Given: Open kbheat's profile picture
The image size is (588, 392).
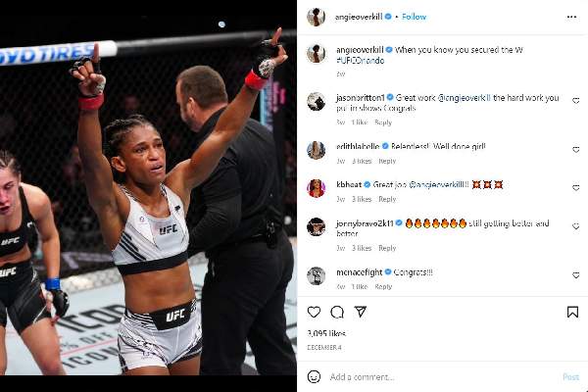Looking at the screenshot, I should tap(317, 187).
